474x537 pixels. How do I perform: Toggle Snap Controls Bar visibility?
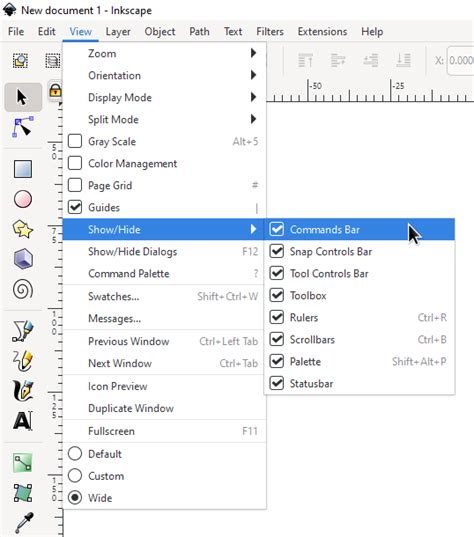click(x=276, y=251)
